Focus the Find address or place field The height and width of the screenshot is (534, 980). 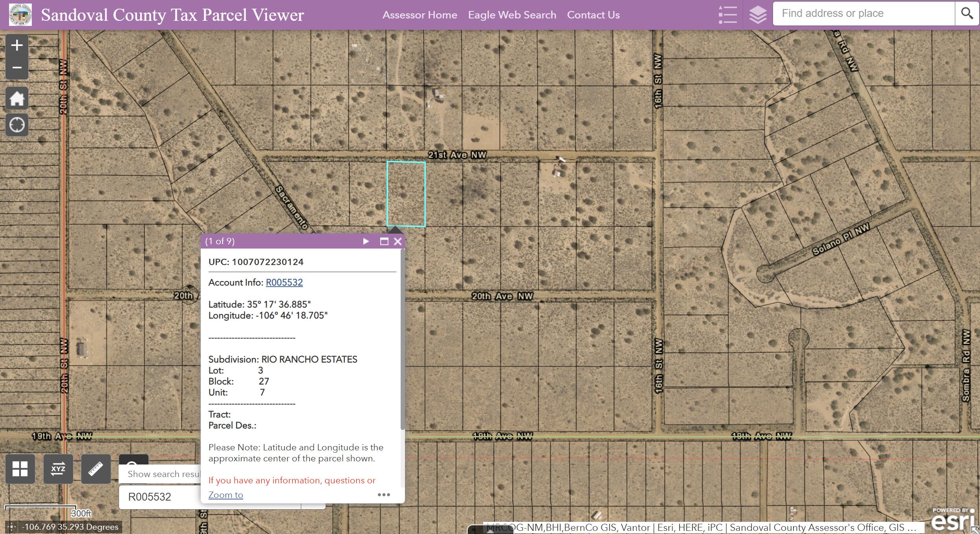(x=864, y=14)
